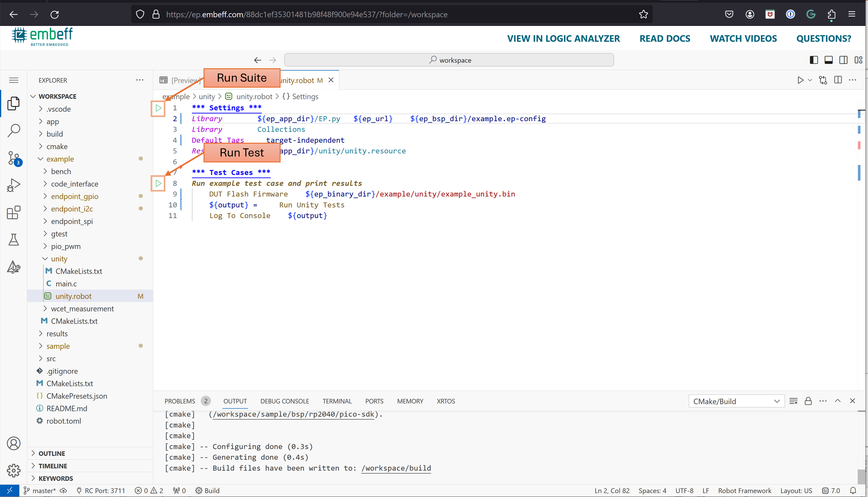Viewport: 868px width, 497px height.
Task: Toggle primary side bar visibility
Action: [x=814, y=60]
